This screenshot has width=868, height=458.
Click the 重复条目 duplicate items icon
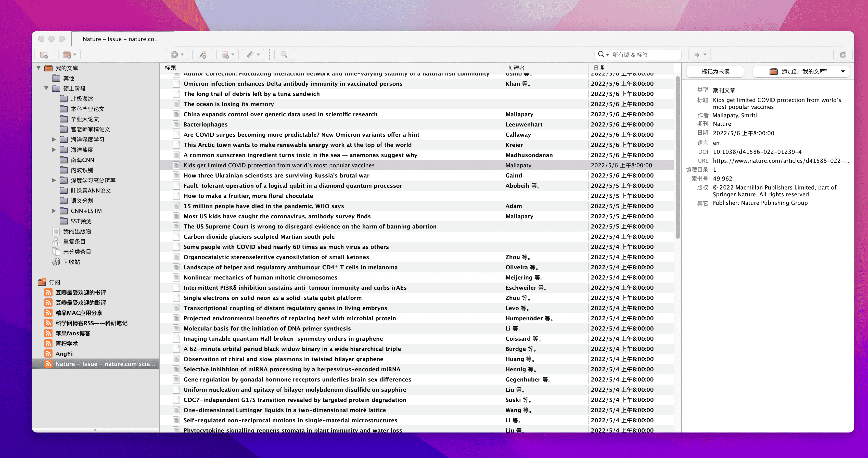click(56, 242)
